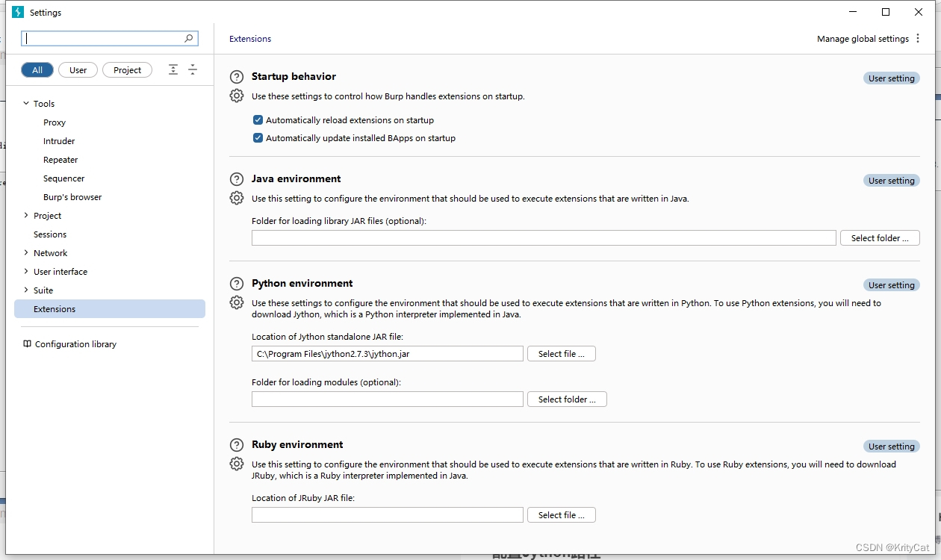Select the All settings filter
941x560 pixels.
(x=37, y=70)
